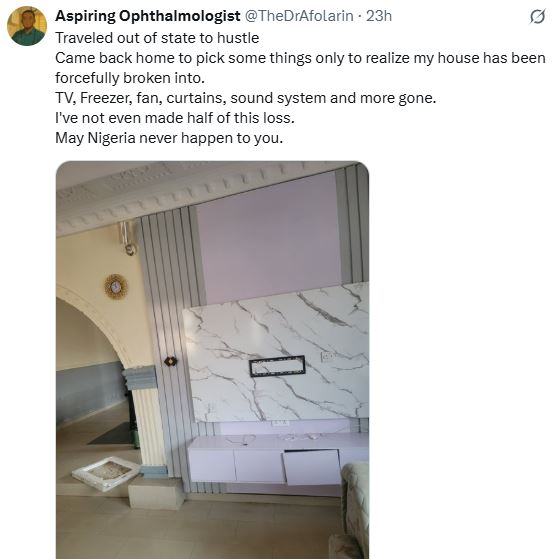555x559 pixels.
Task: Open the Aspiring Ophthalmologist display name
Action: (148, 16)
